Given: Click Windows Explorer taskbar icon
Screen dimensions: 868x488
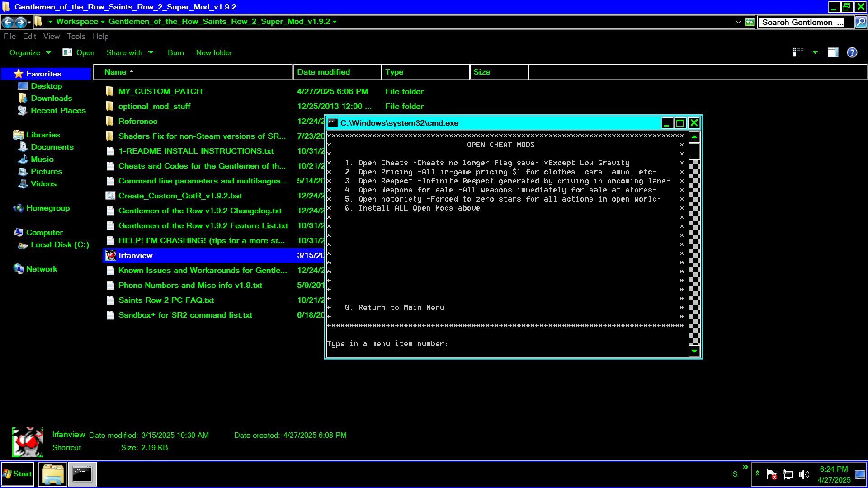Looking at the screenshot, I should coord(53,474).
